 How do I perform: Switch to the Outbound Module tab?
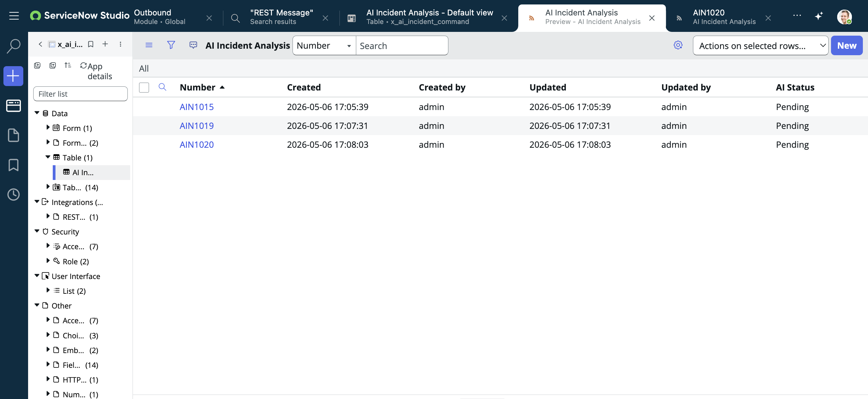(160, 17)
